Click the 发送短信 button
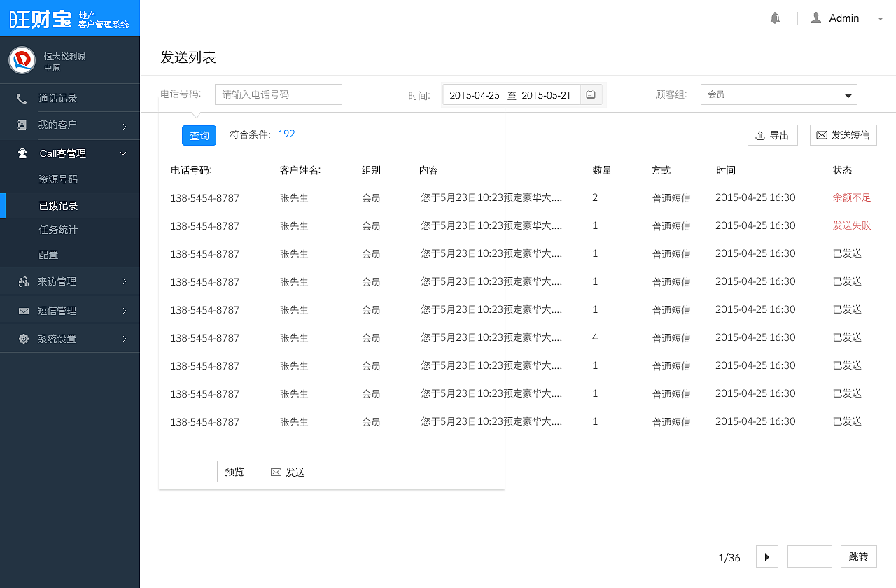 [x=843, y=135]
